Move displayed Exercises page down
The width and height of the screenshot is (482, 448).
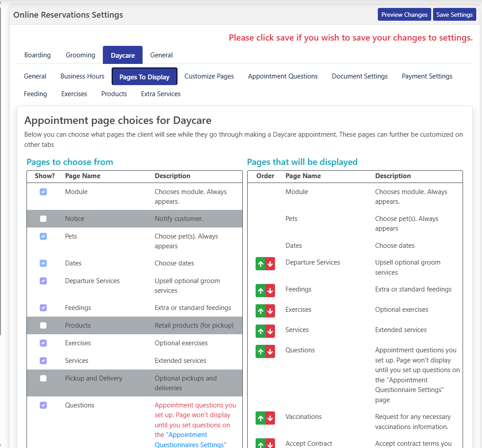[270, 311]
